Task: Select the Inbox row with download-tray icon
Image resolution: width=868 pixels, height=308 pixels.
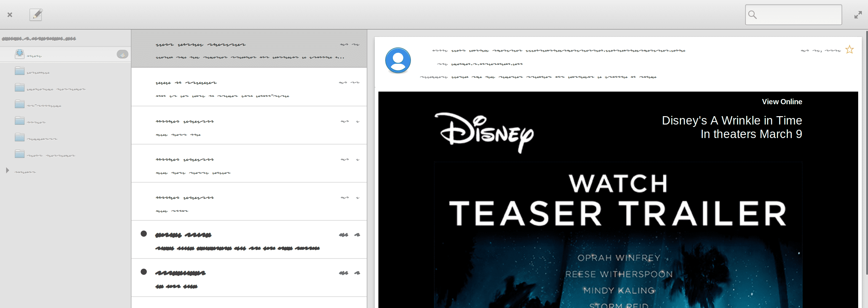Action: 65,54
